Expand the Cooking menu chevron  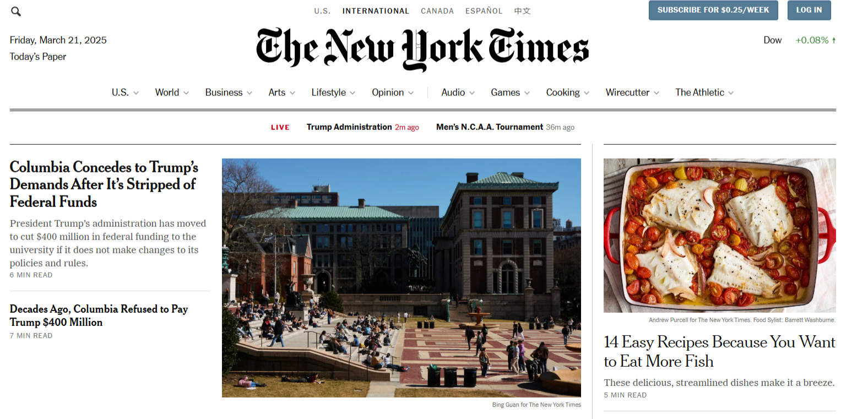pyautogui.click(x=587, y=93)
